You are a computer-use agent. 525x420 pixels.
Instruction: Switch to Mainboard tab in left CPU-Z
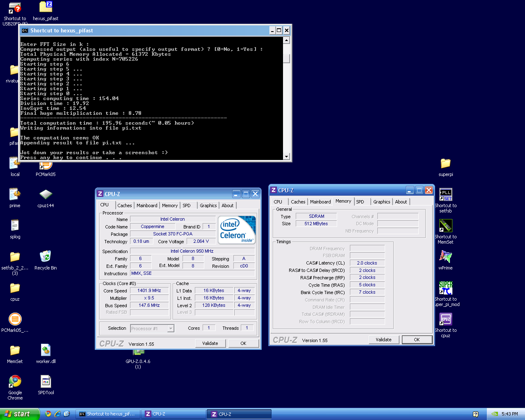[x=147, y=205]
